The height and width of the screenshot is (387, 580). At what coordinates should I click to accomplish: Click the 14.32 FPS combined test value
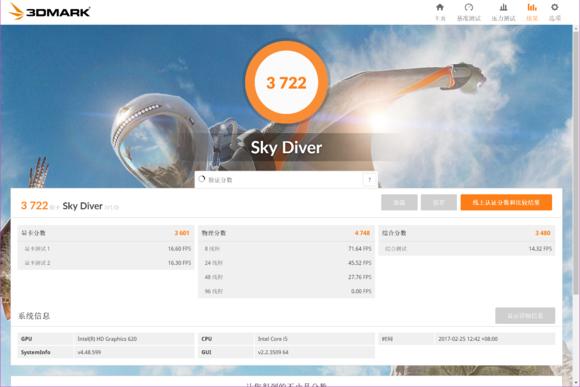(x=540, y=249)
